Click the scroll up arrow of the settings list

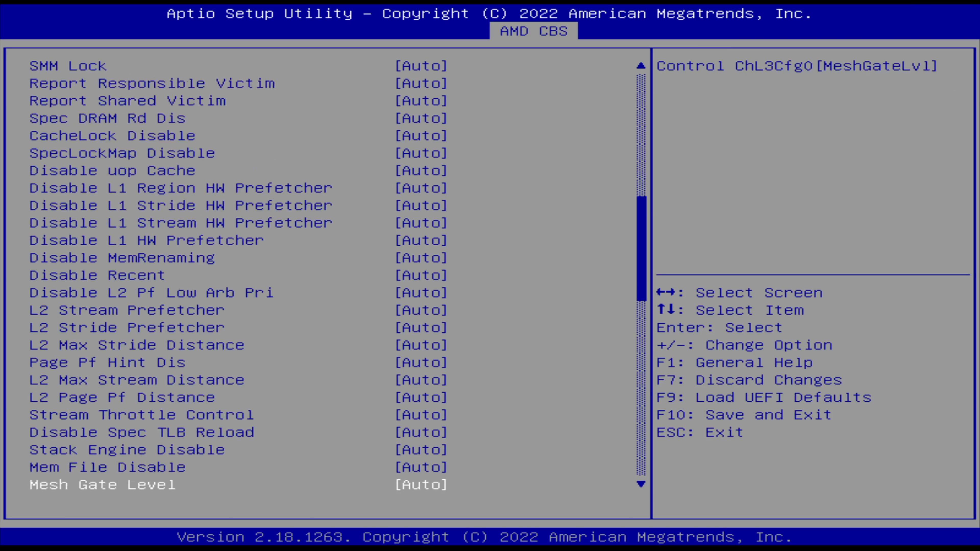pyautogui.click(x=641, y=66)
